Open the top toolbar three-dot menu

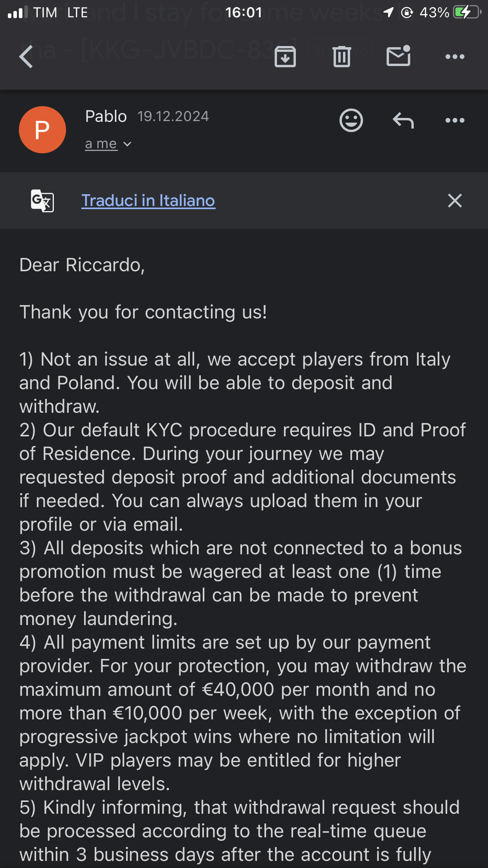click(455, 57)
